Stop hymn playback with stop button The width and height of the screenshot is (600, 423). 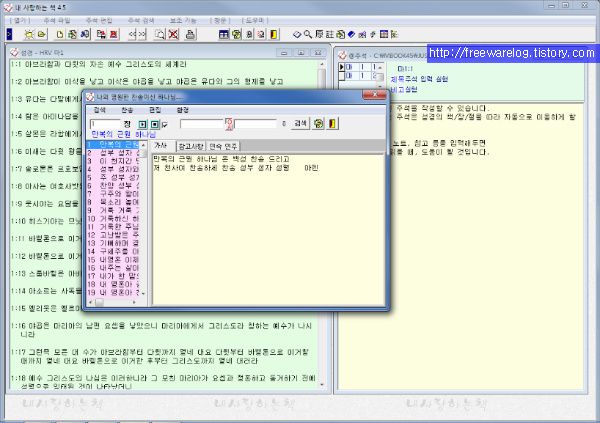coord(155,124)
